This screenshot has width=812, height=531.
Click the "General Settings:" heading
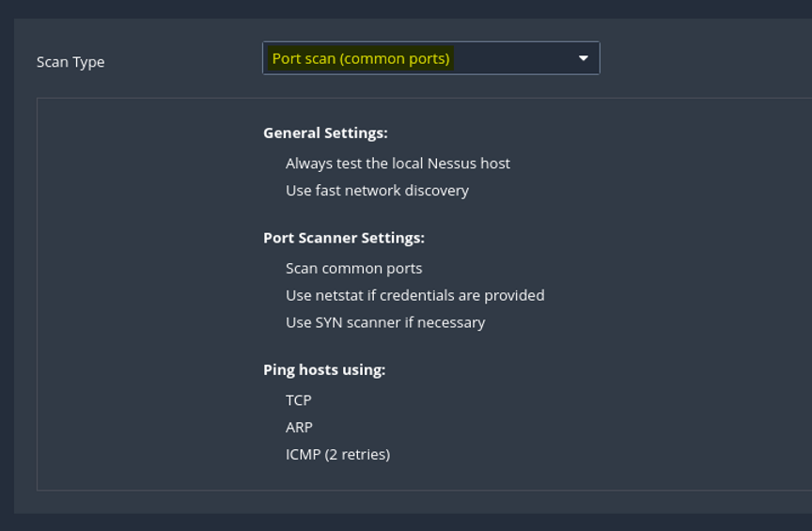coord(325,133)
